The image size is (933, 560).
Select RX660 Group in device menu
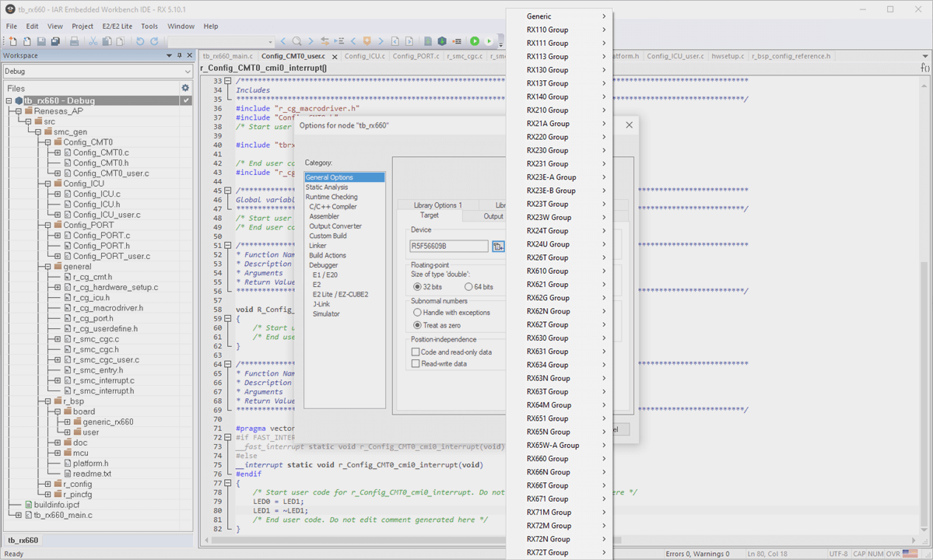tap(559, 459)
